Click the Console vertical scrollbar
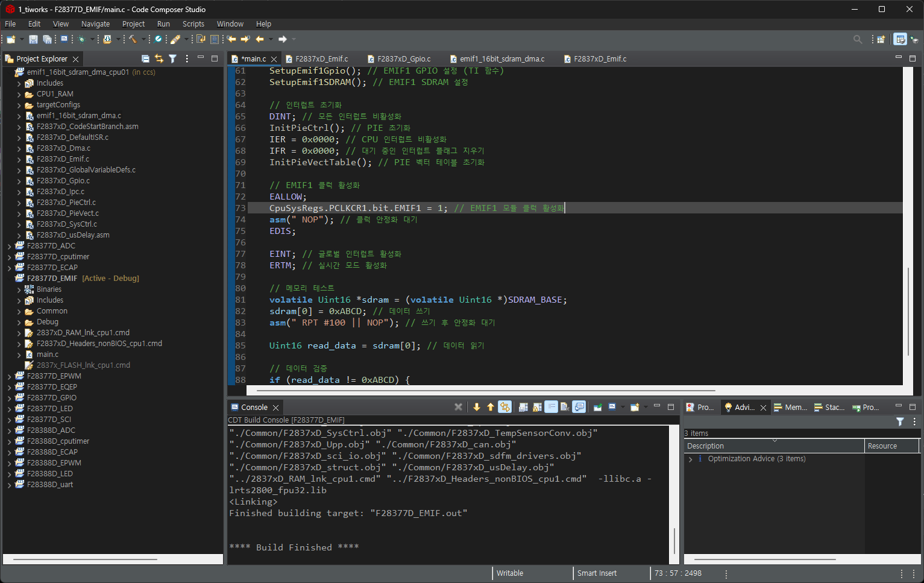The image size is (924, 583). click(x=674, y=540)
